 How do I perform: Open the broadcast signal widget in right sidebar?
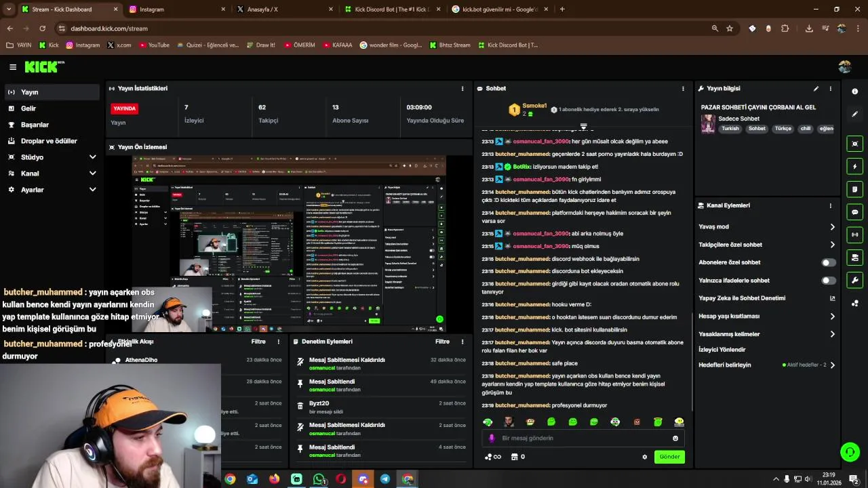pos(854,235)
